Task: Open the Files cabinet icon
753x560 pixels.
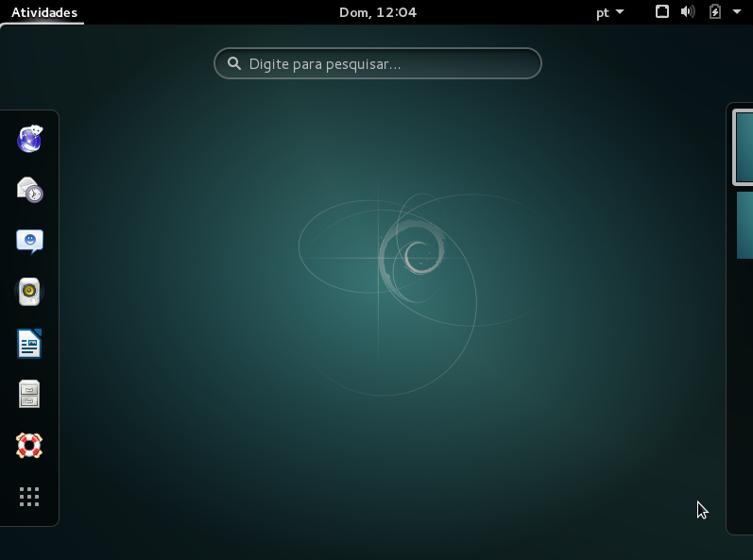Action: [x=30, y=394]
